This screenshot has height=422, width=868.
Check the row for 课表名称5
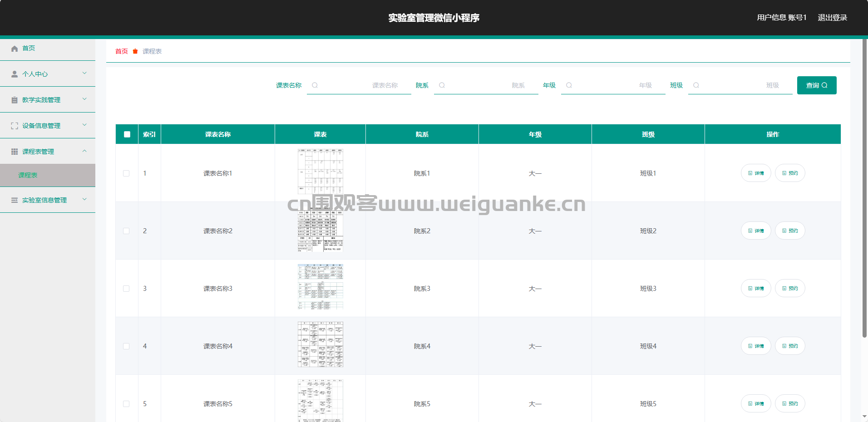tap(126, 404)
